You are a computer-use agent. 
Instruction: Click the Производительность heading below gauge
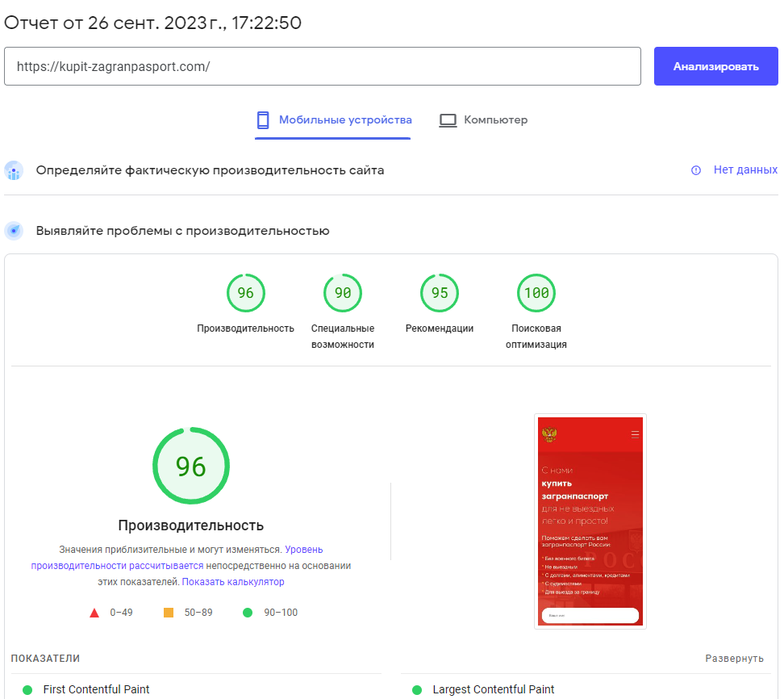(x=191, y=525)
